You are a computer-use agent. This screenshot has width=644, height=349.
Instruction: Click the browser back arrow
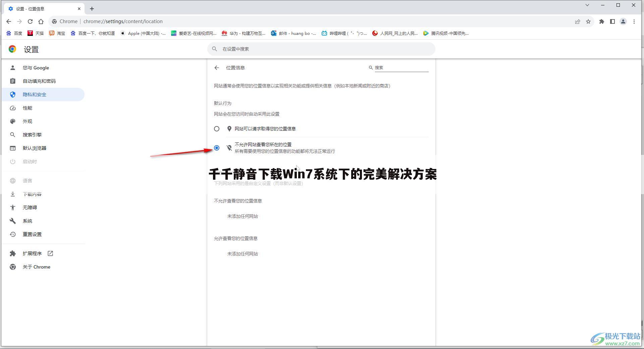[9, 21]
